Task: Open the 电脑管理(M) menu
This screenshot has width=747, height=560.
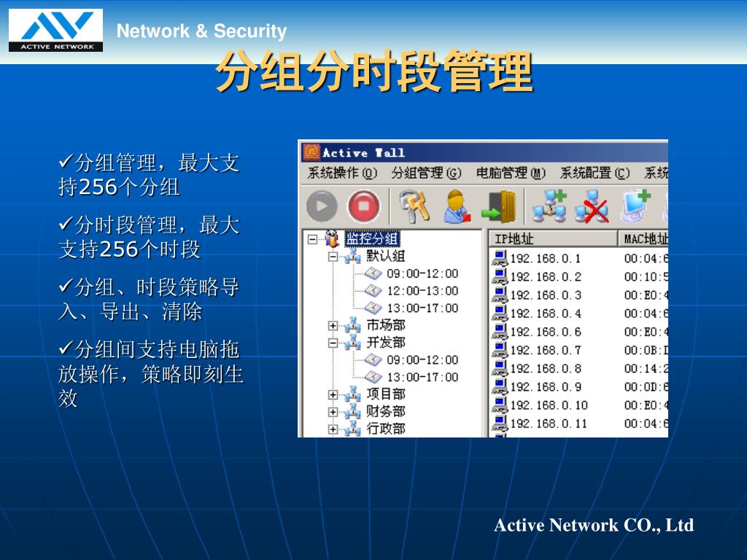Action: (511, 173)
